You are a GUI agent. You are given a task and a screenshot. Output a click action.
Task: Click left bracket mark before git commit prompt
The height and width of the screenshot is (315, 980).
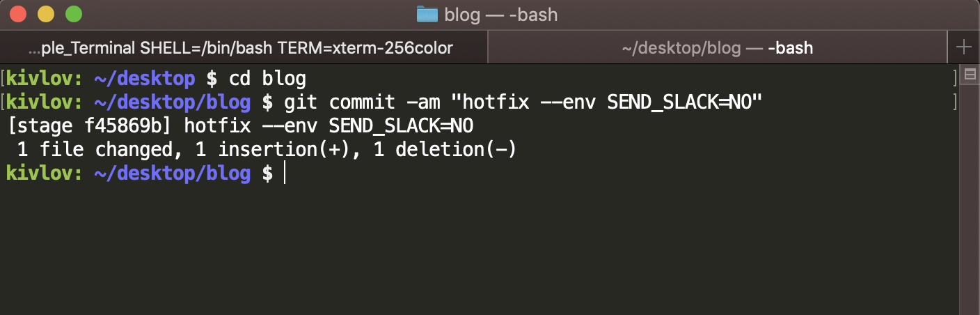pos(3,102)
